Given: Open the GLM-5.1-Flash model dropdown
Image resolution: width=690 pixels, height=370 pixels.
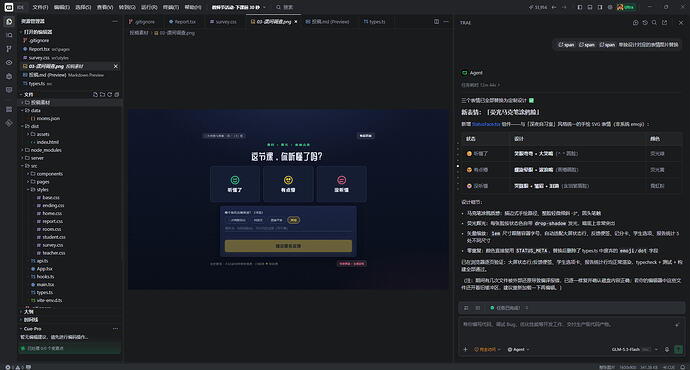Looking at the screenshot, I should (635, 349).
